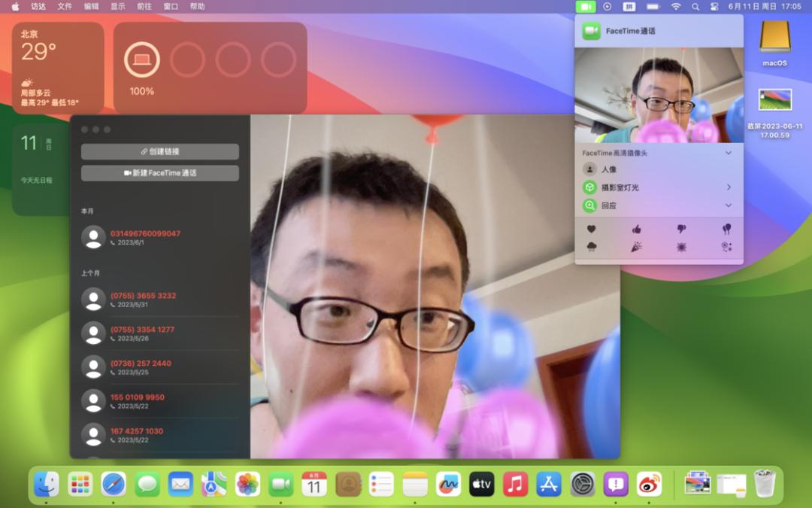812x508 pixels.
Task: Open Mail from the Dock
Action: pos(180,485)
